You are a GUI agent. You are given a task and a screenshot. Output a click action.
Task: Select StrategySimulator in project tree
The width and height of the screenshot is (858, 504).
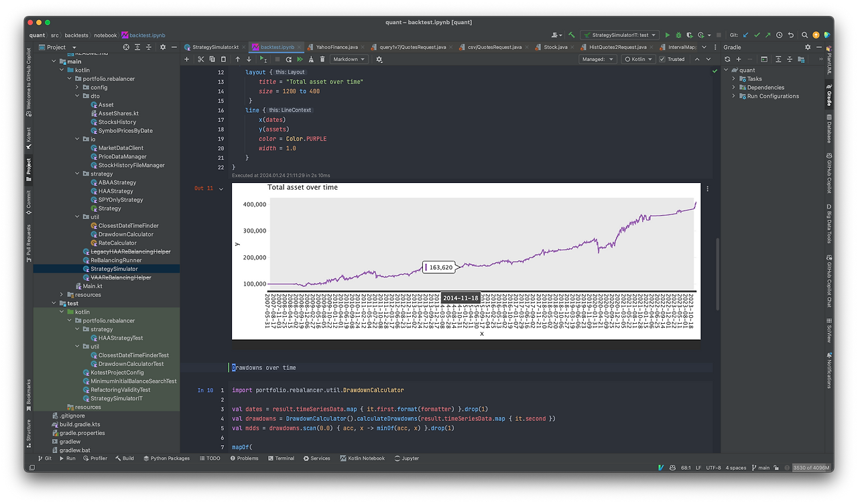[x=115, y=269]
